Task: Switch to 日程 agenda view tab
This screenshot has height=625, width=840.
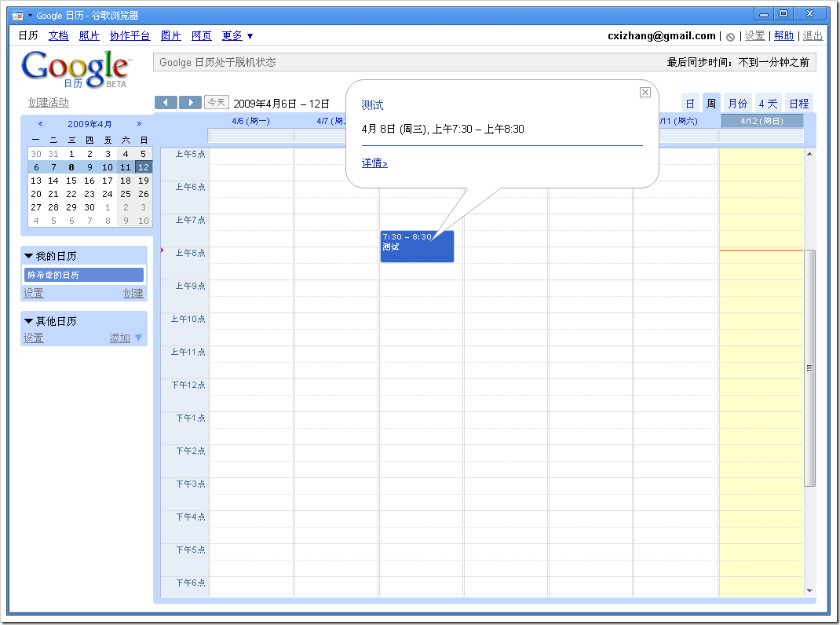Action: (798, 104)
